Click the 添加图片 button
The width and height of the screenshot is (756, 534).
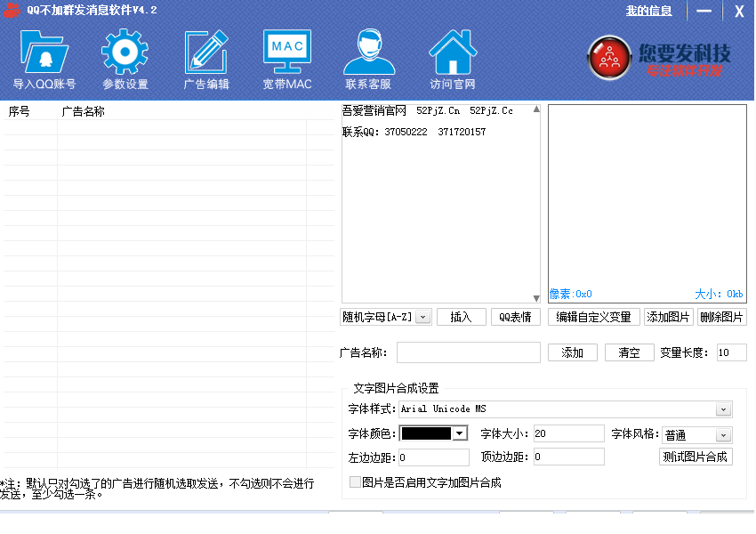click(668, 317)
